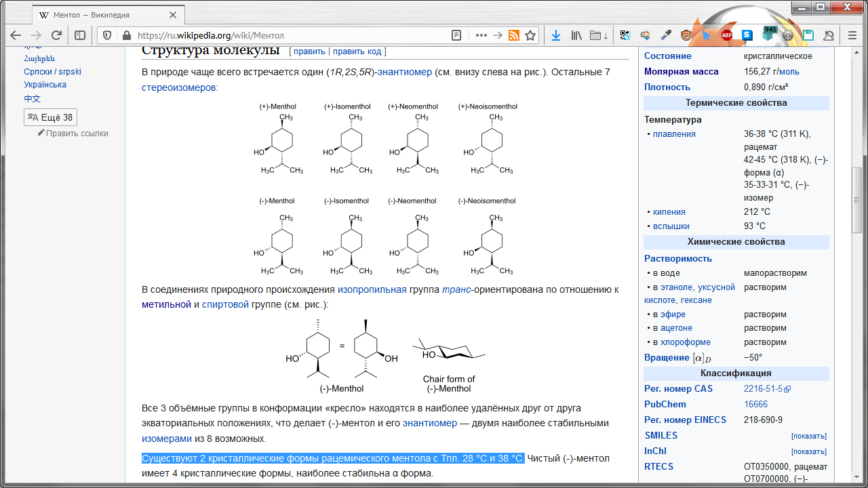Image resolution: width=868 pixels, height=488 pixels.
Task: Open the stereoisomers diagram image
Action: click(387, 189)
